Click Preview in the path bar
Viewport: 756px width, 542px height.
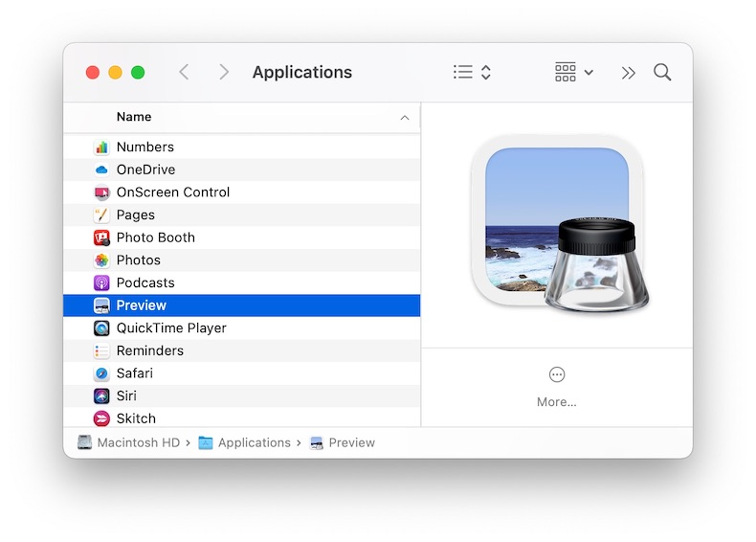(343, 442)
